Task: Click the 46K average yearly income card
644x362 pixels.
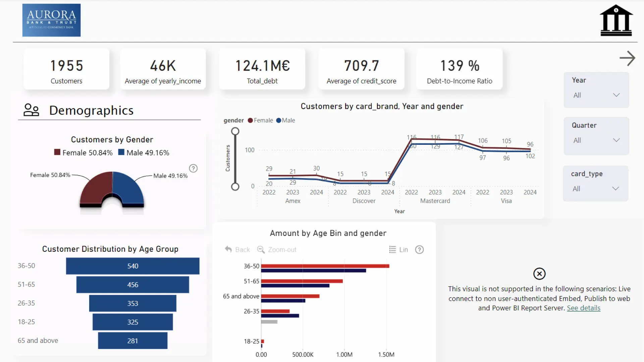Action: pyautogui.click(x=163, y=69)
